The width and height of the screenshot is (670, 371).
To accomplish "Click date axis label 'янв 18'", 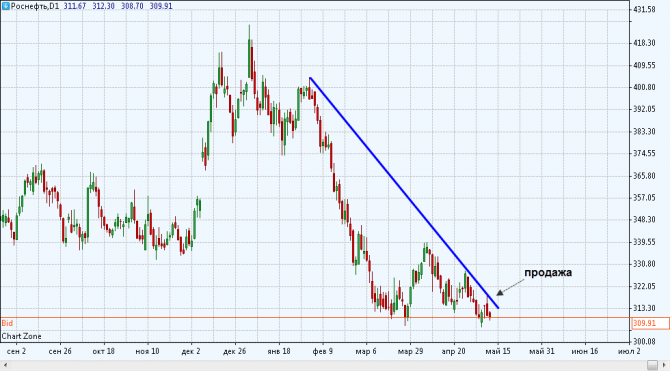I will (x=279, y=351).
